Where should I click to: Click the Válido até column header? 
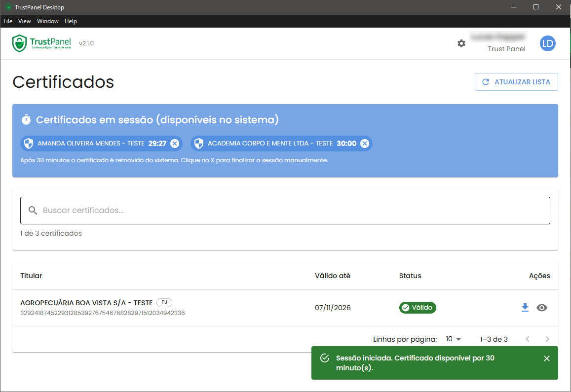333,276
